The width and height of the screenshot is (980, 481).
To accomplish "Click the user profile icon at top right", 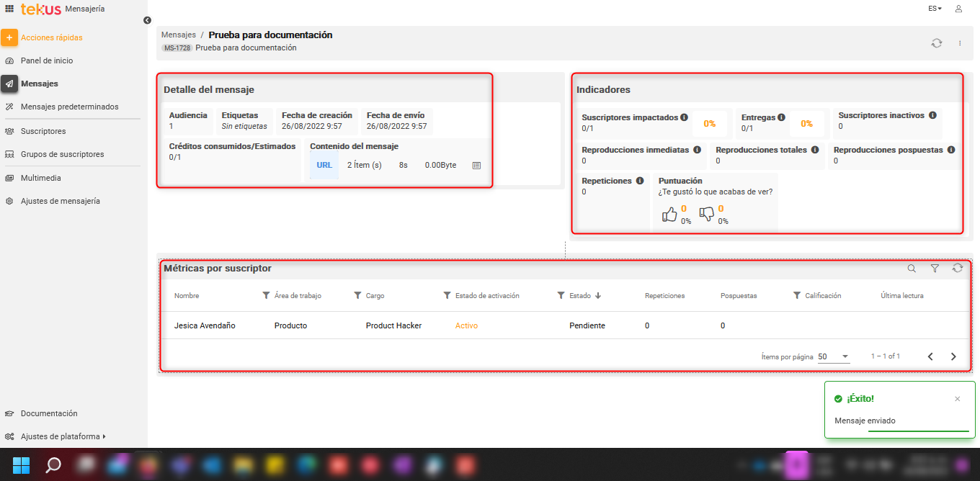I will point(958,9).
